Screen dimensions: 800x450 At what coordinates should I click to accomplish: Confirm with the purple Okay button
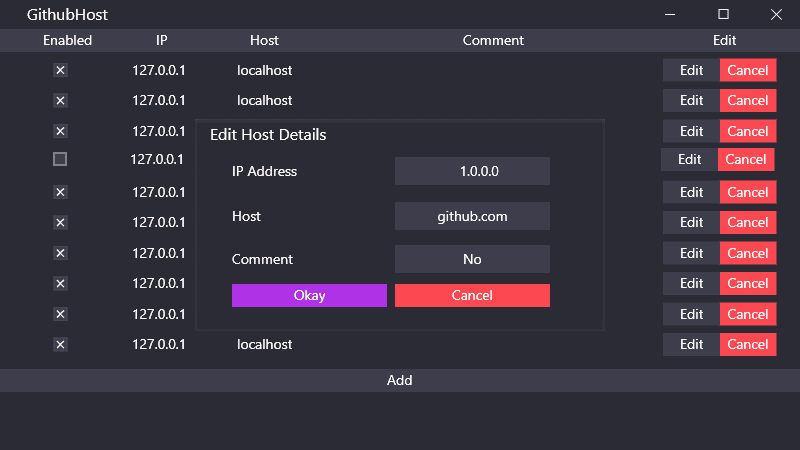(309, 295)
